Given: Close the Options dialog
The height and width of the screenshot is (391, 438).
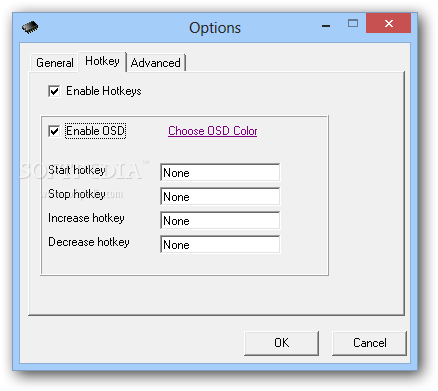Looking at the screenshot, I should [388, 23].
